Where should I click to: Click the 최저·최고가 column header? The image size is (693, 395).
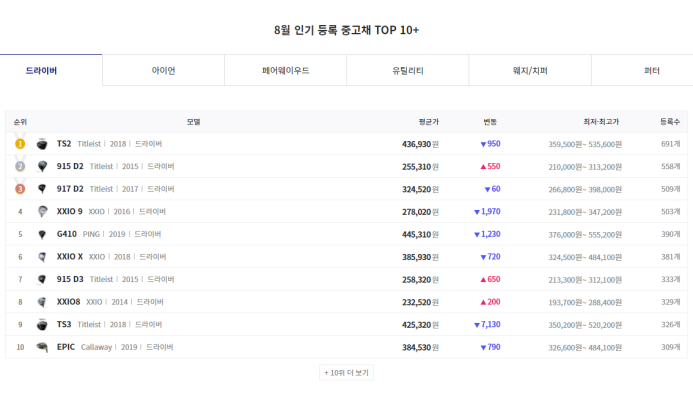pyautogui.click(x=601, y=122)
